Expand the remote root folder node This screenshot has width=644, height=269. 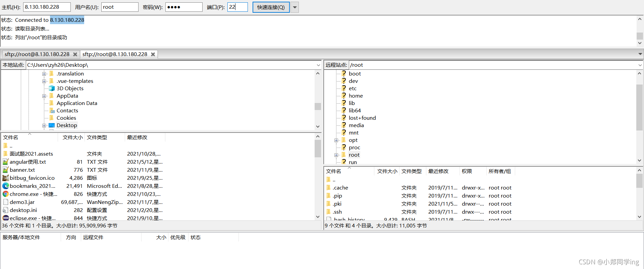click(336, 155)
